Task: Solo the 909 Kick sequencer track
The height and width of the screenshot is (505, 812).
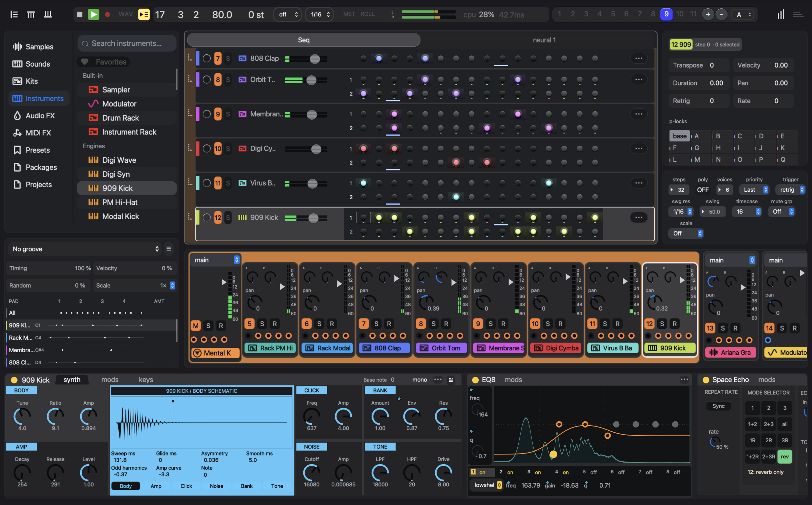Action: tap(228, 217)
